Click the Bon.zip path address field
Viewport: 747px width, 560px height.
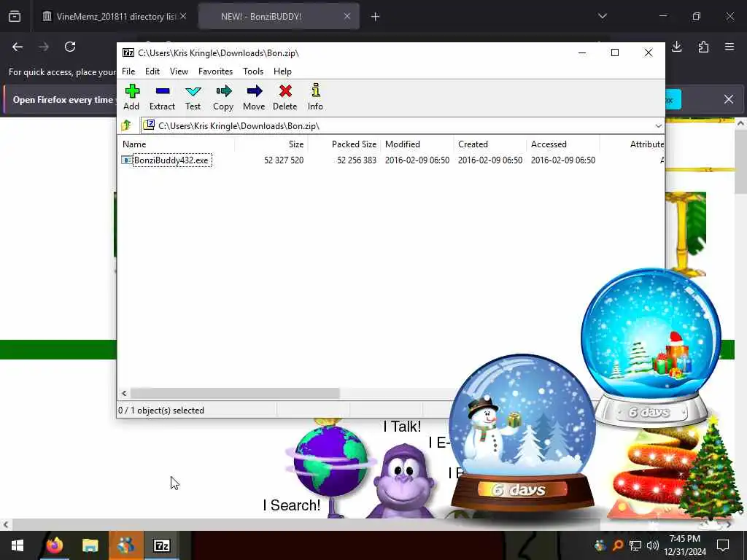(398, 125)
